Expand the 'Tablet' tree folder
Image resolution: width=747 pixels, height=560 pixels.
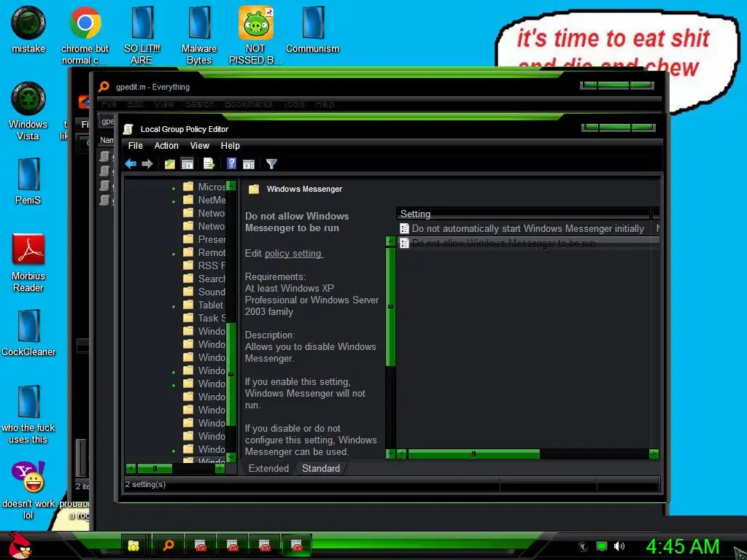tap(174, 307)
